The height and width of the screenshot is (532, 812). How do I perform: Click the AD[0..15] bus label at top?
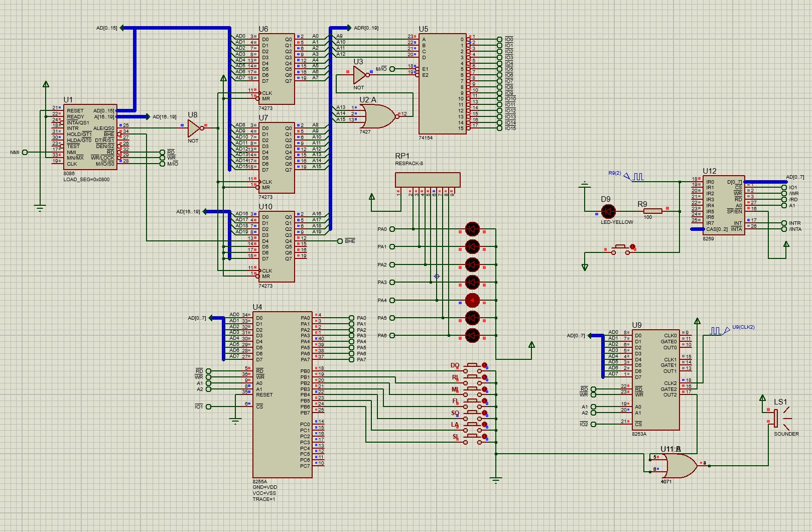pyautogui.click(x=106, y=28)
